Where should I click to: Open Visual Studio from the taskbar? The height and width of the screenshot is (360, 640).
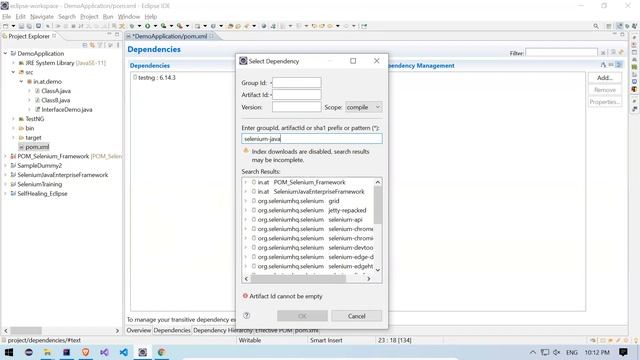click(x=104, y=352)
